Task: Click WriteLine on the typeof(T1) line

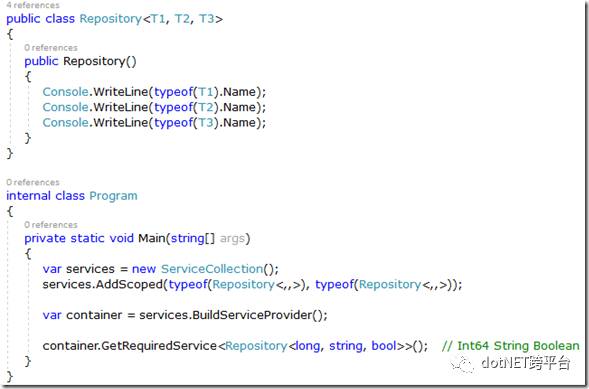Action: pyautogui.click(x=121, y=92)
